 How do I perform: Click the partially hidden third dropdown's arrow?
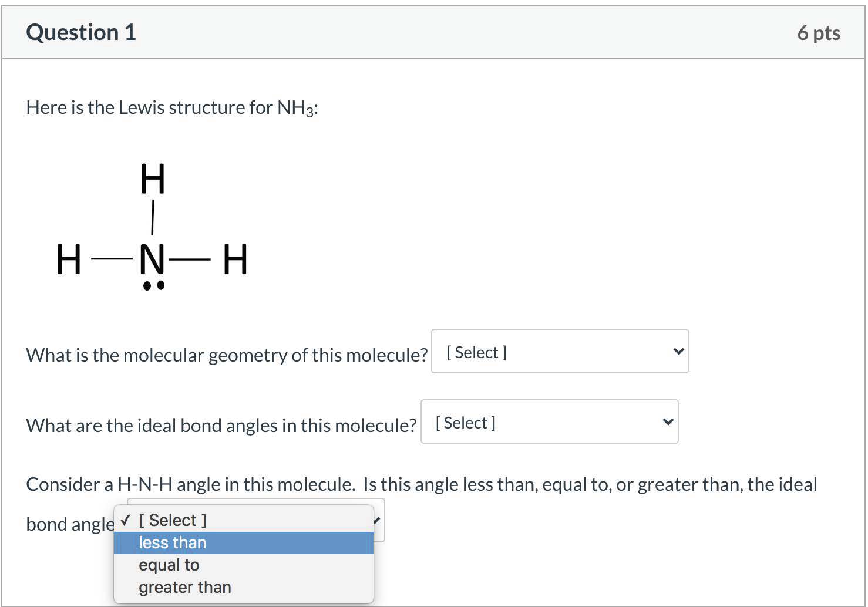(377, 520)
